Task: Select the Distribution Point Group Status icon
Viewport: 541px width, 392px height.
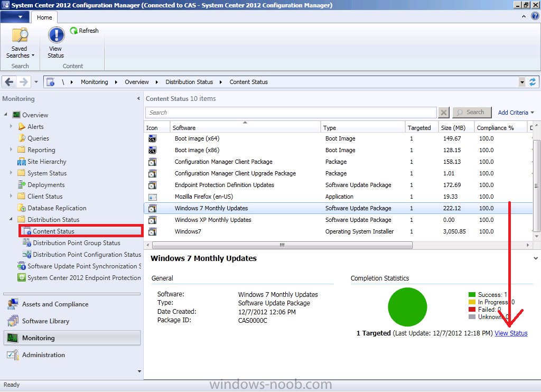Action: pyautogui.click(x=27, y=242)
